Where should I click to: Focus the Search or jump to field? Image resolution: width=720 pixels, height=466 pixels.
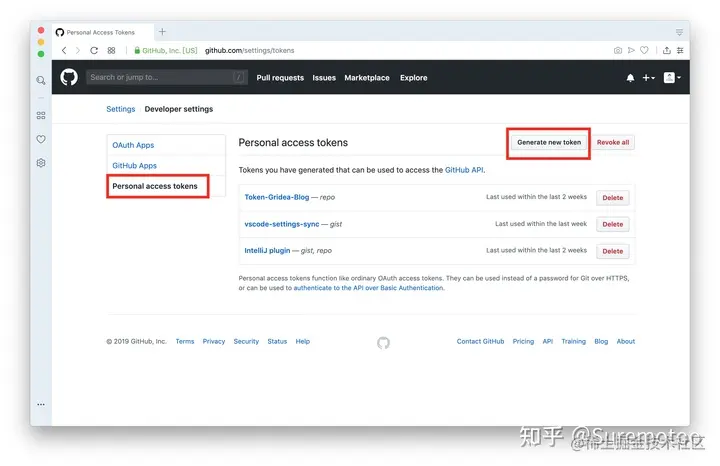pyautogui.click(x=167, y=77)
